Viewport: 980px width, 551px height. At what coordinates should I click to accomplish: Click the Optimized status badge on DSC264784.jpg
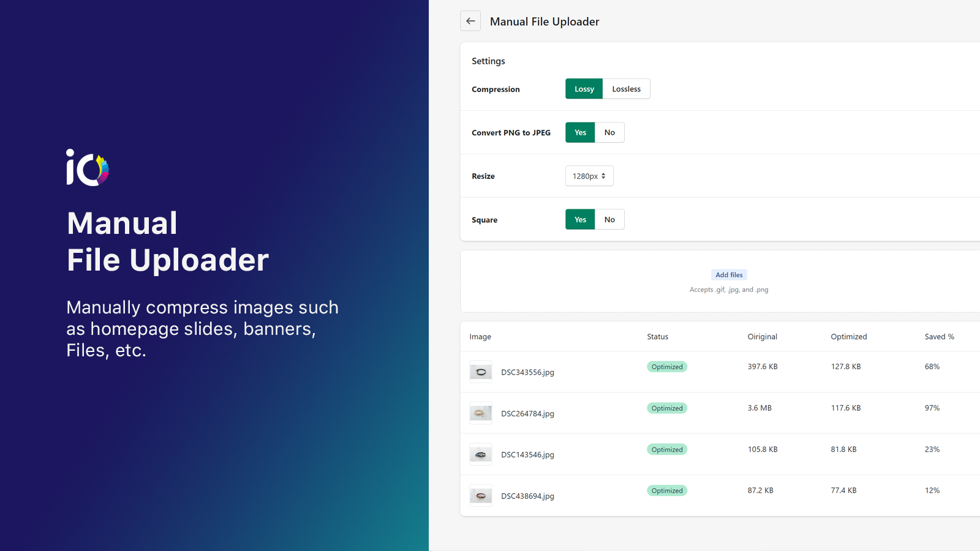[x=666, y=408]
